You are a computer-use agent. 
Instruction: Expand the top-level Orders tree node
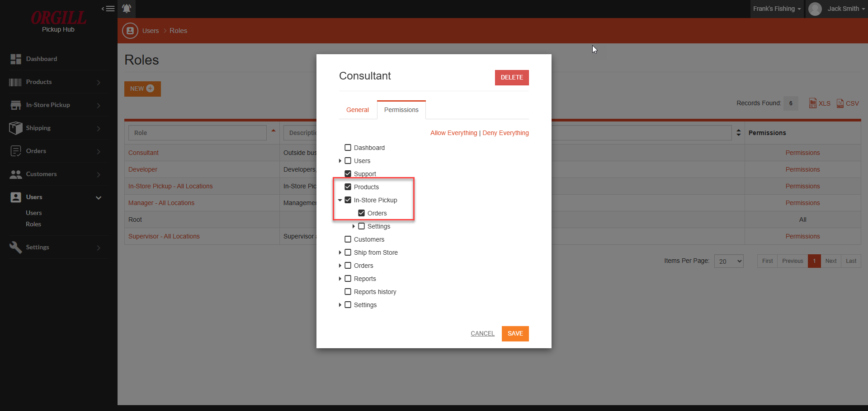[340, 266]
